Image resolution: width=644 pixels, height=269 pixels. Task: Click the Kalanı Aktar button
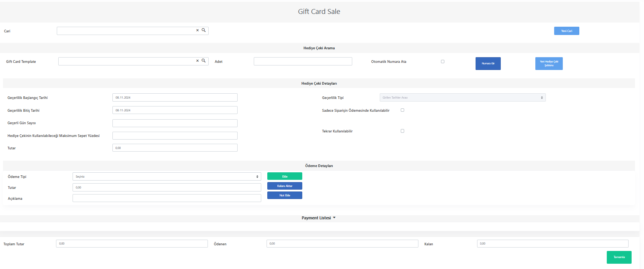(x=285, y=186)
